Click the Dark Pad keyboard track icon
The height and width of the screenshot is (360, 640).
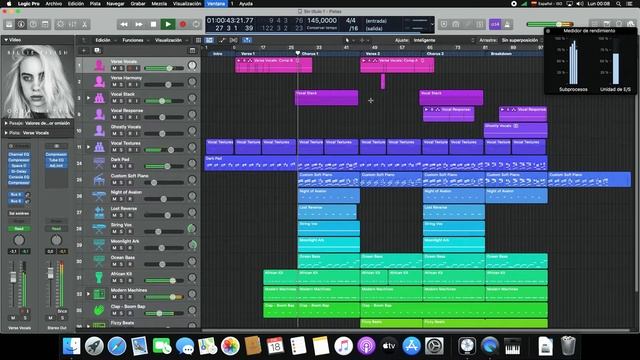point(99,163)
